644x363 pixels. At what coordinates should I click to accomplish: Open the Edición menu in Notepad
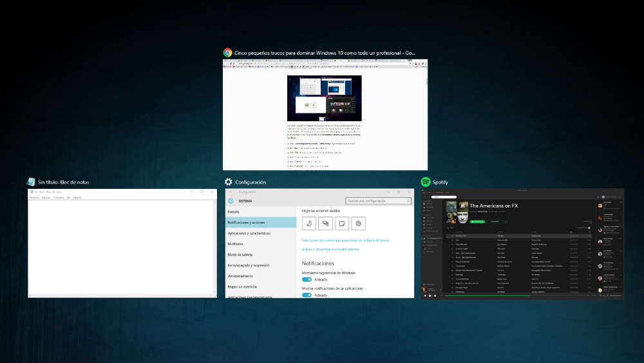point(46,198)
